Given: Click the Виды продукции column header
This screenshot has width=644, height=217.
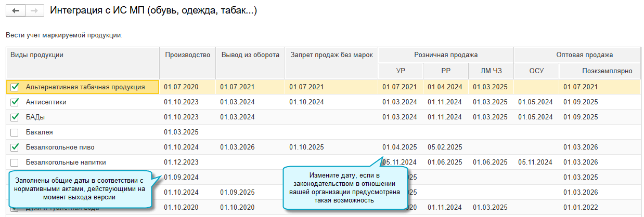Looking at the screenshot, I should 83,63.
